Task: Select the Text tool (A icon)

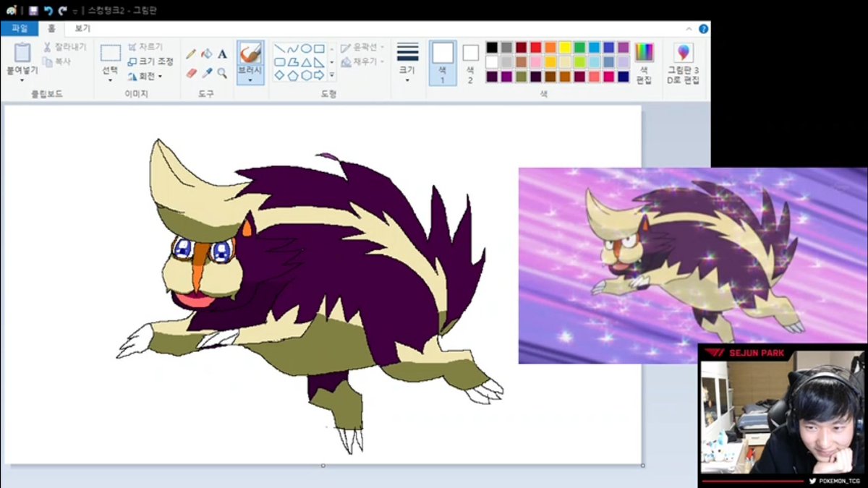Action: 222,54
